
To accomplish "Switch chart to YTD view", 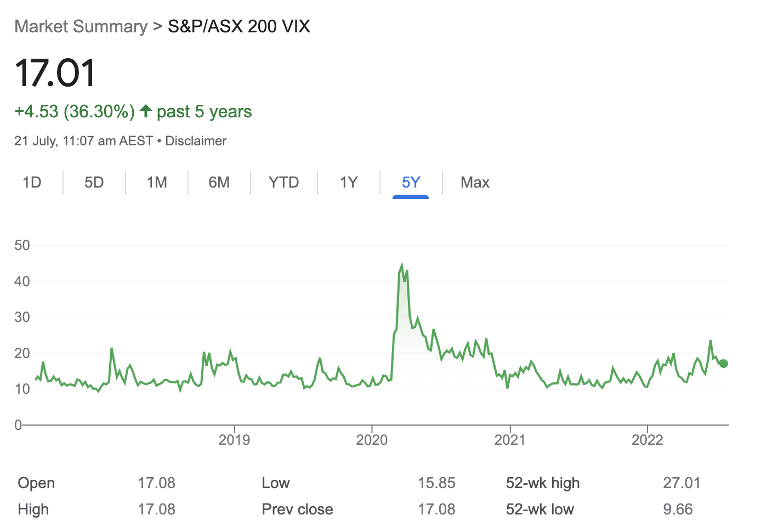I will (283, 182).
